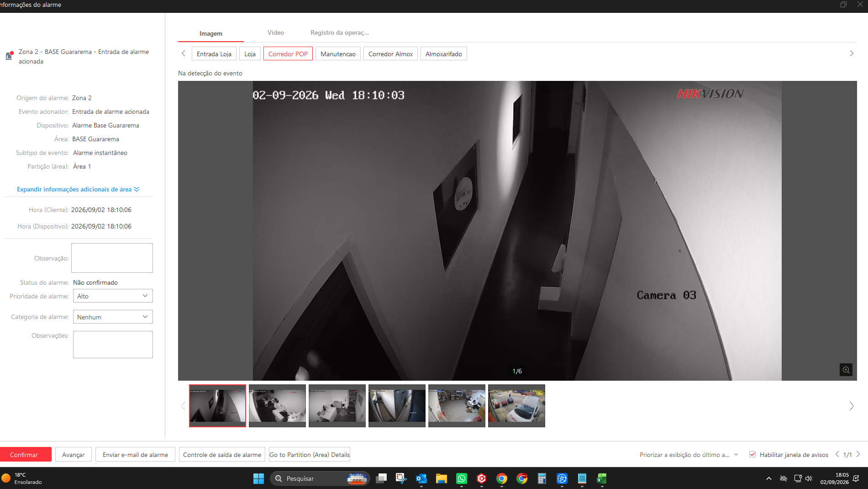Viewport: 868px width, 489px height.
Task: Launch Excel from the taskbar
Action: point(602,478)
